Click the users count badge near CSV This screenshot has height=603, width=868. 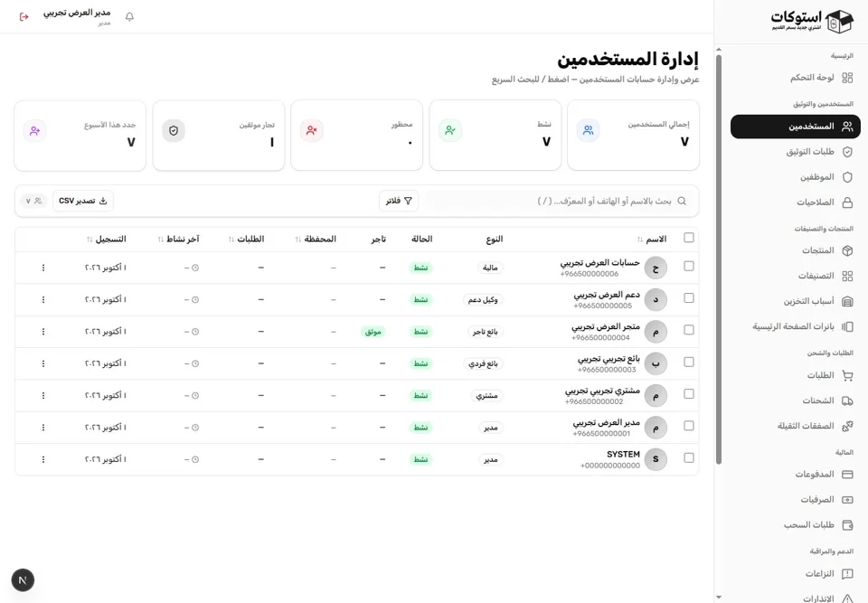pyautogui.click(x=33, y=201)
